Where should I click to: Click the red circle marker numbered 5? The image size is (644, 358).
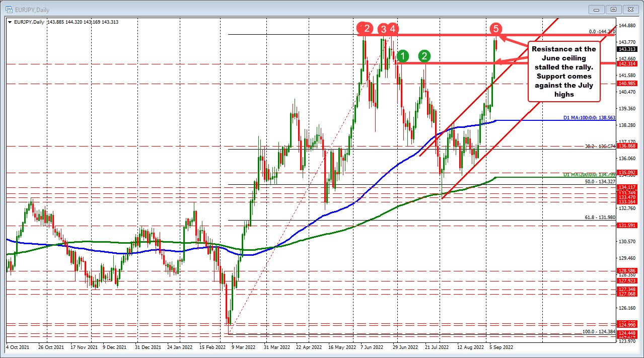(496, 28)
